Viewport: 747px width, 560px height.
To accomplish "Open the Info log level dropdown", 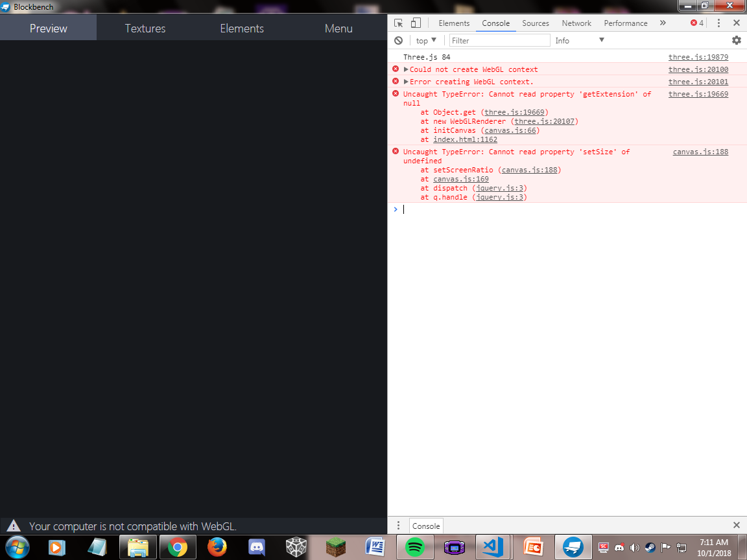I will pyautogui.click(x=579, y=40).
